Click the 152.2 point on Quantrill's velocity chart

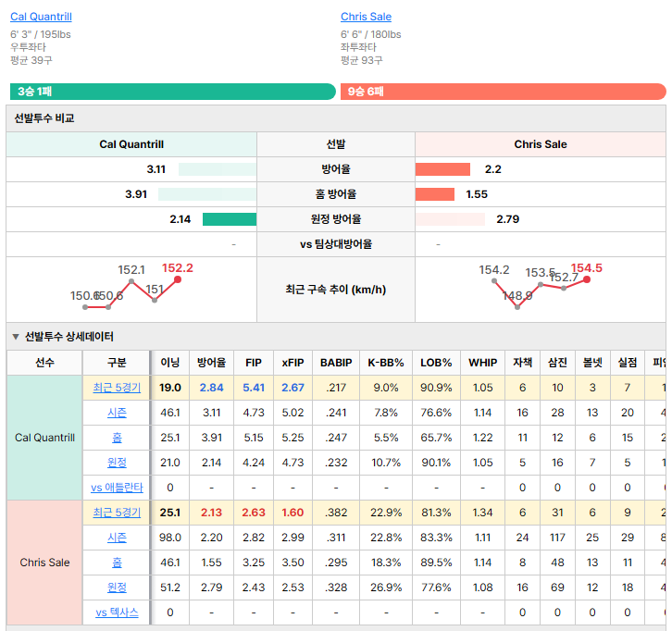[x=178, y=279]
